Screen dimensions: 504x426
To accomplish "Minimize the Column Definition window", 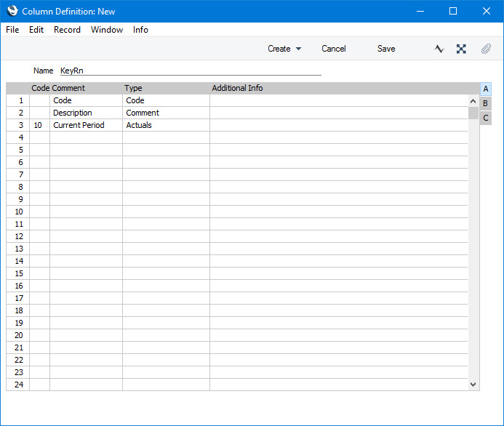I will click(x=420, y=11).
